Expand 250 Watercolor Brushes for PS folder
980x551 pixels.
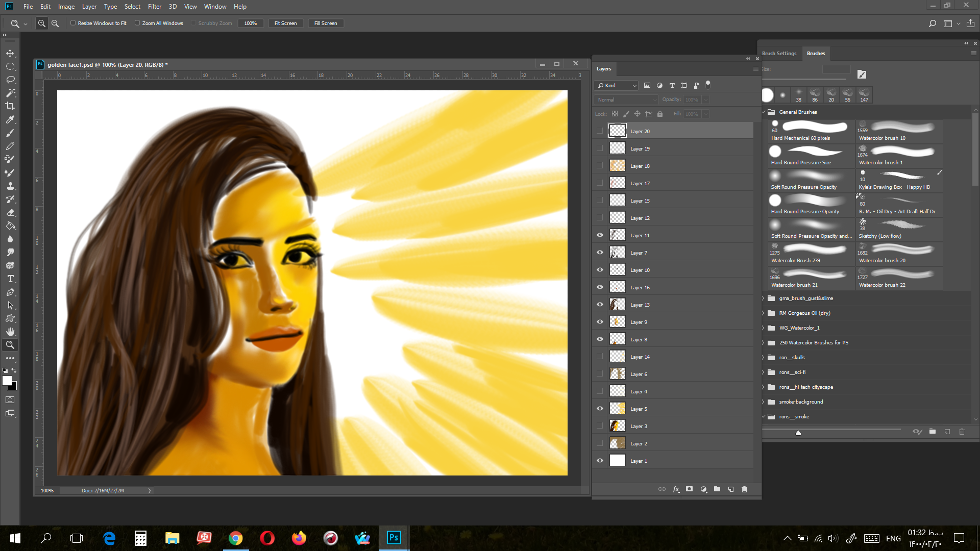tap(764, 343)
